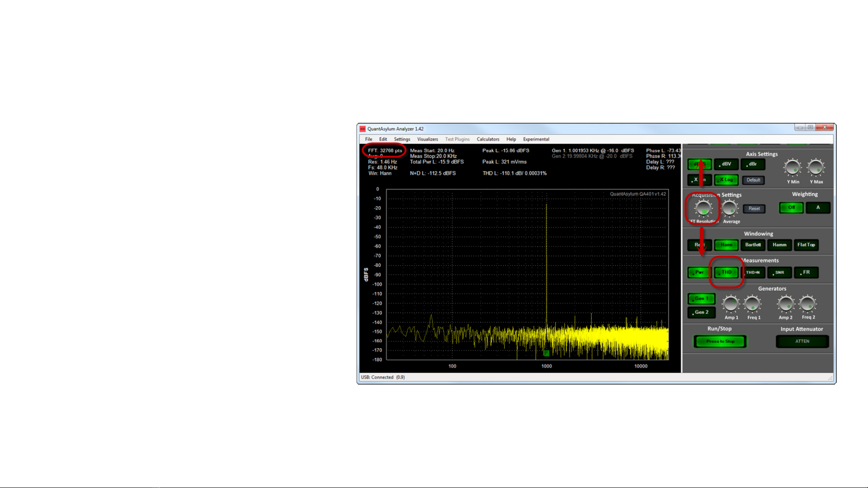
Task: Turn on A weighting
Action: coord(818,208)
